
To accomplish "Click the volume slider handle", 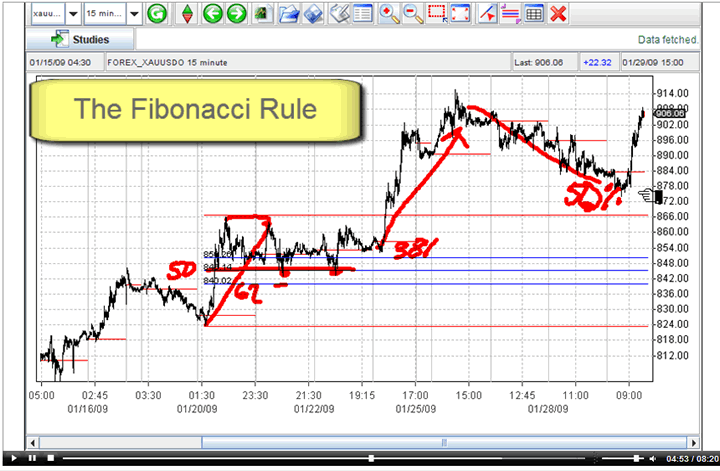I will pos(636,458).
